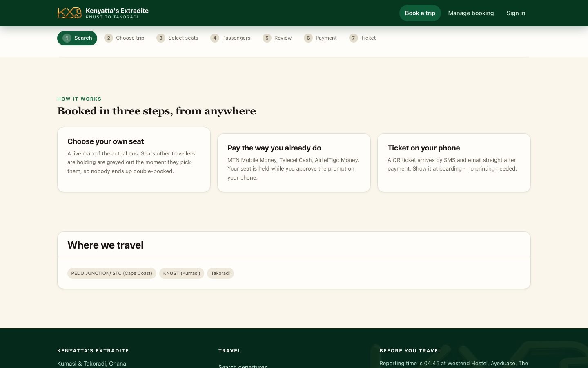Click the Ticket on your phone card

click(454, 163)
